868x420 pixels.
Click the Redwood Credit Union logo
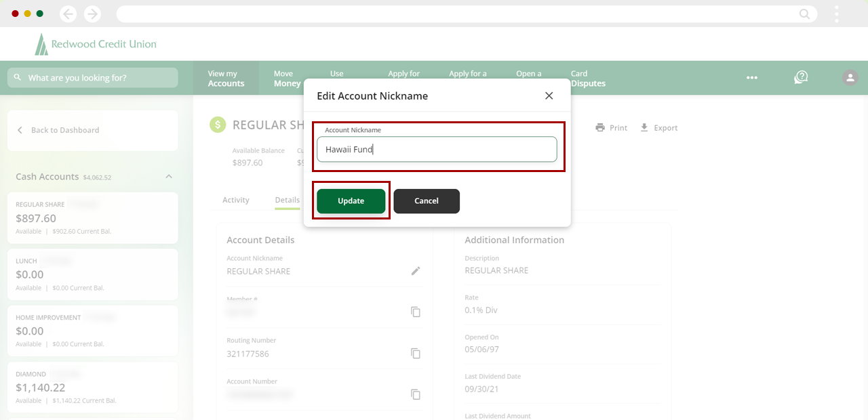point(96,44)
